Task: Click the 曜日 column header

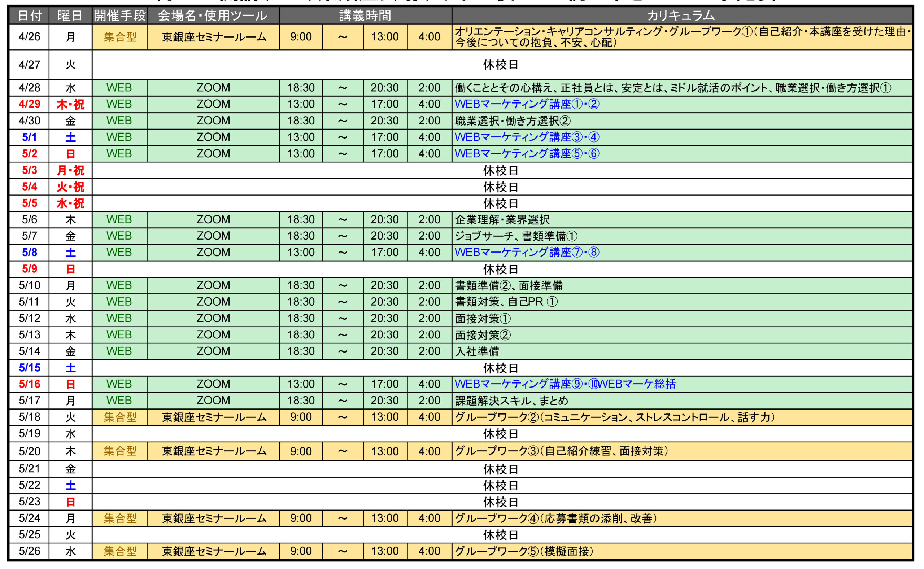Action: pyautogui.click(x=70, y=16)
